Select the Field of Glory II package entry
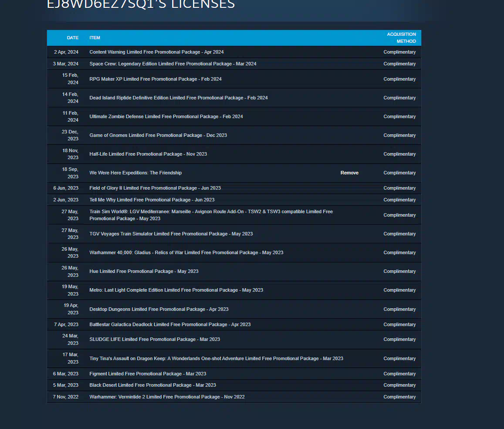Image resolution: width=504 pixels, height=429 pixels. click(155, 188)
